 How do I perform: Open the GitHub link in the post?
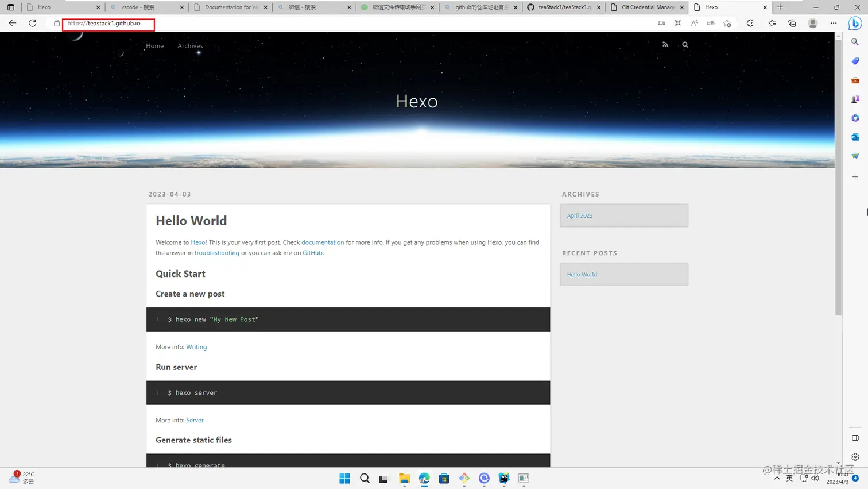(x=312, y=253)
